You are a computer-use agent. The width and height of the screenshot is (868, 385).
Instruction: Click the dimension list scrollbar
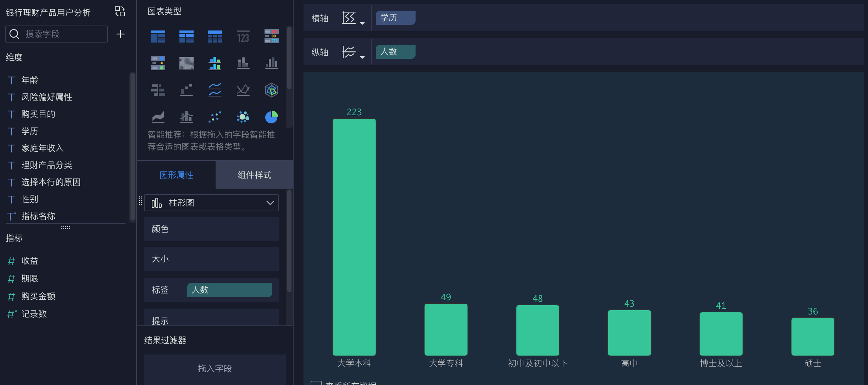coord(132,147)
